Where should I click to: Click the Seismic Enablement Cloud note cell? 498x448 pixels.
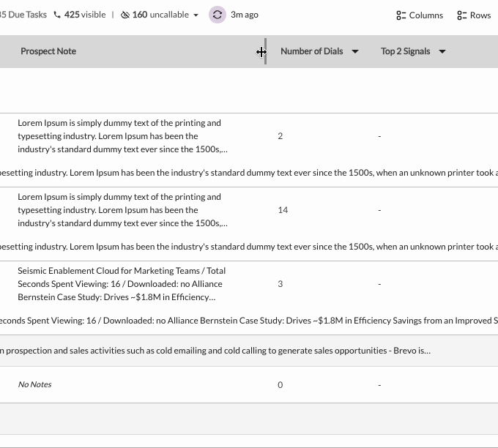click(x=122, y=284)
